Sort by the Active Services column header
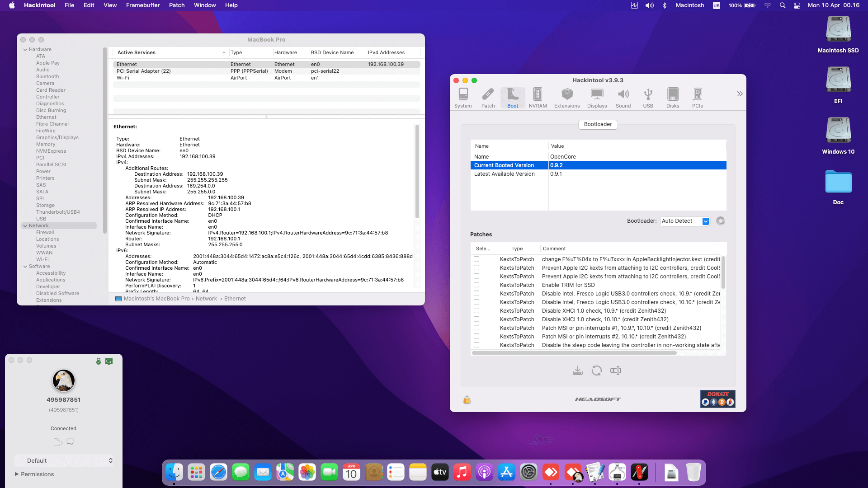This screenshot has height=488, width=868. click(x=171, y=52)
